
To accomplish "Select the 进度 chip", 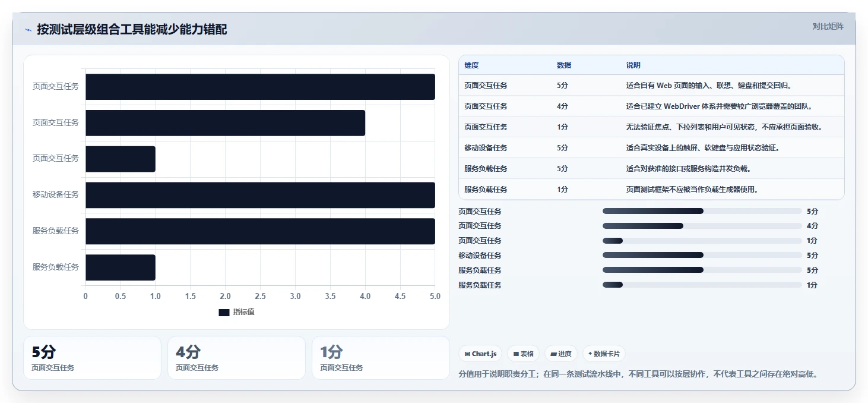I will point(561,354).
